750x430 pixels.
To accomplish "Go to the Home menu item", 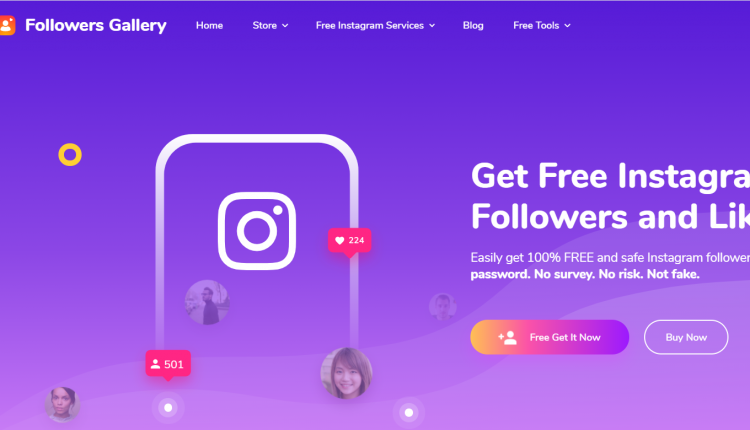I will (210, 25).
